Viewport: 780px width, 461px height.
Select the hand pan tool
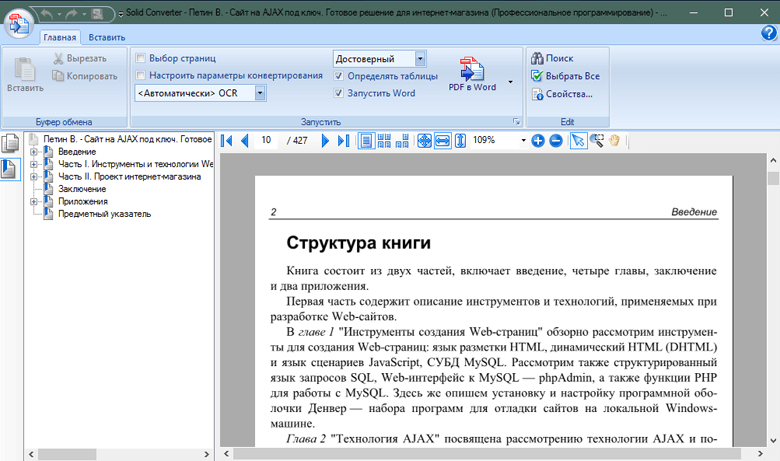(614, 141)
